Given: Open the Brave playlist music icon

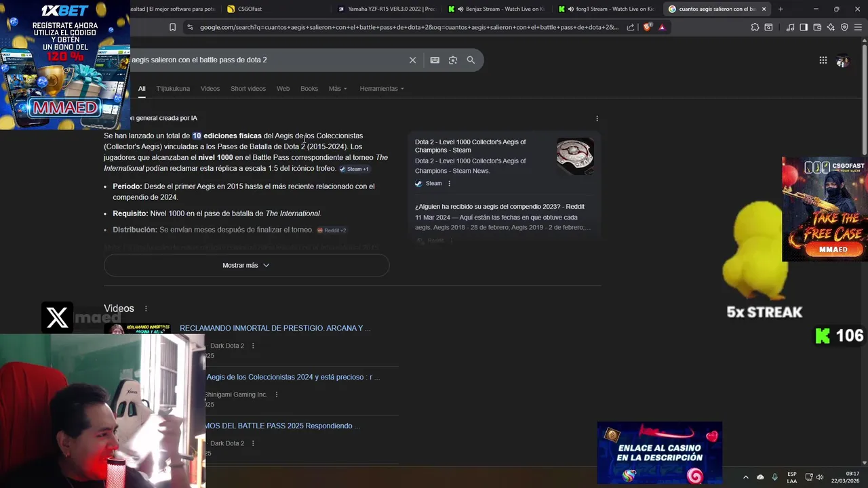Looking at the screenshot, I should point(790,27).
